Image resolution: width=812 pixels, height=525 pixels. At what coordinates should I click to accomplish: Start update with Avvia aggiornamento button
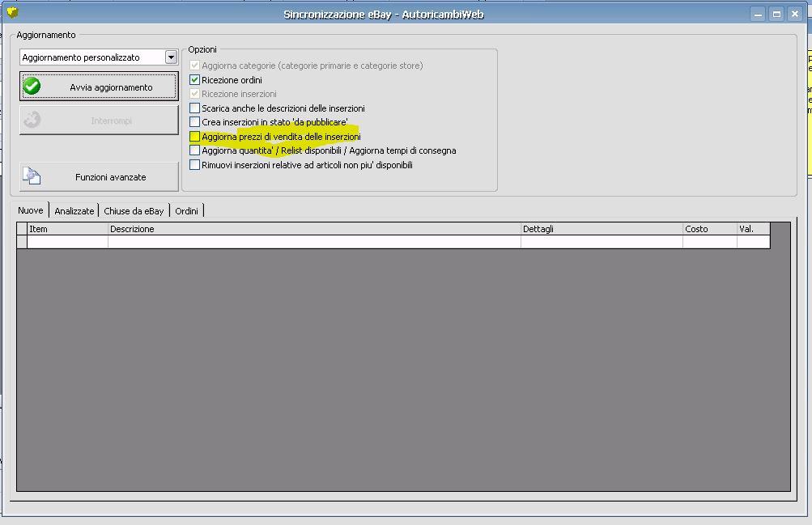(x=99, y=87)
